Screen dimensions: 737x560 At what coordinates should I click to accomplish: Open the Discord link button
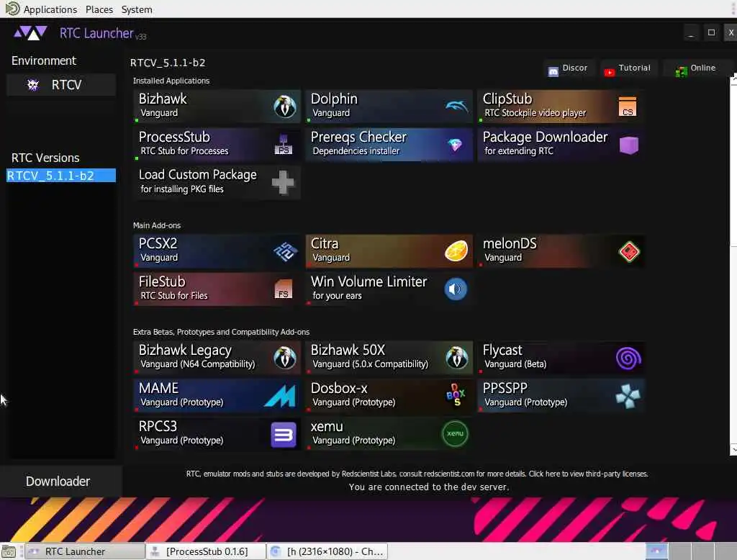click(569, 68)
